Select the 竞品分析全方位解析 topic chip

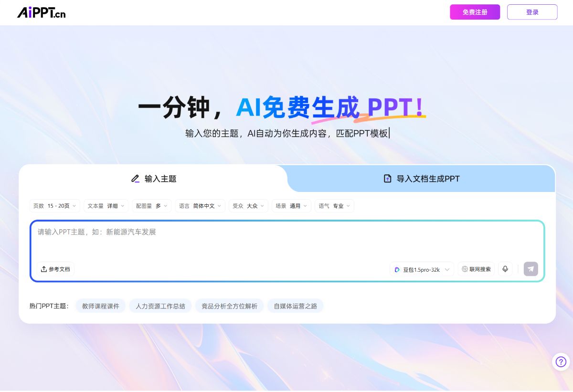click(229, 306)
